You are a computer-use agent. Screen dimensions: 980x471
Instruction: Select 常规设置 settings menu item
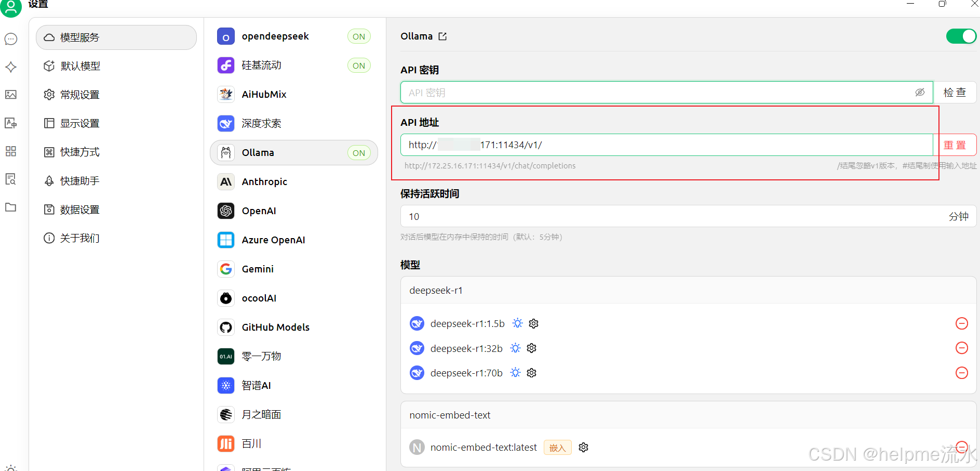[116, 95]
